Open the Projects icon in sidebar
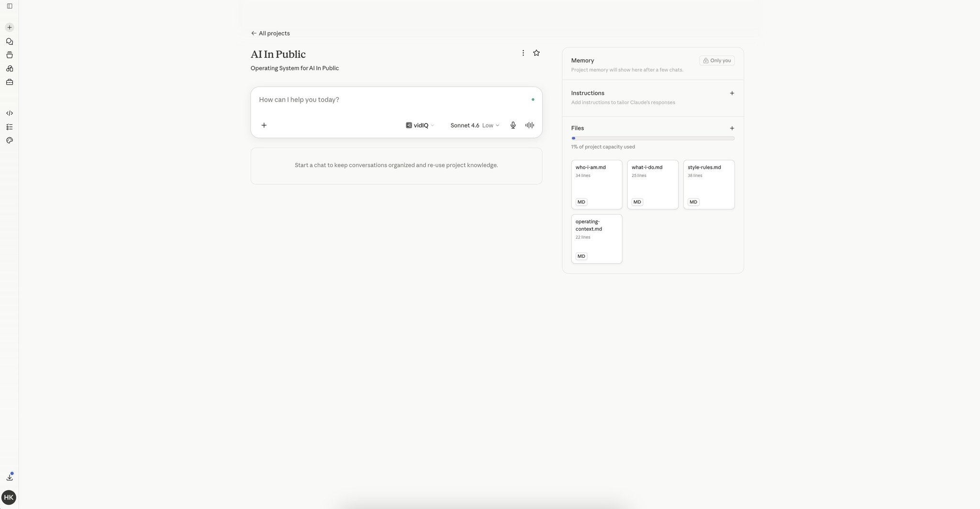Image resolution: width=980 pixels, height=509 pixels. click(9, 55)
